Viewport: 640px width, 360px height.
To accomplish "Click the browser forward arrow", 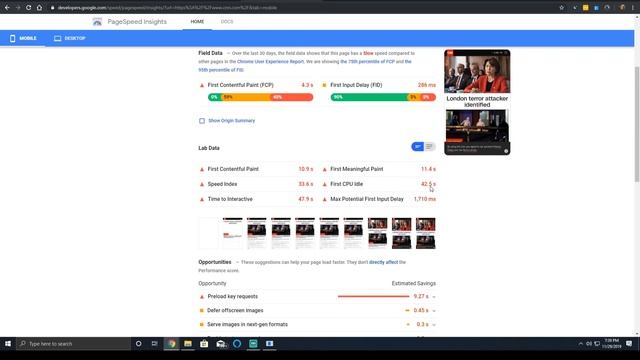I will (x=18, y=7).
